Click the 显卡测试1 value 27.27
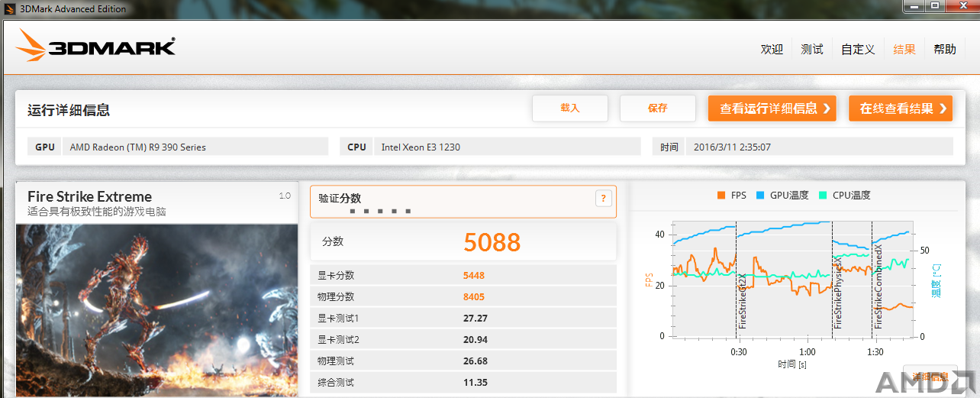This screenshot has width=980, height=398. (475, 319)
